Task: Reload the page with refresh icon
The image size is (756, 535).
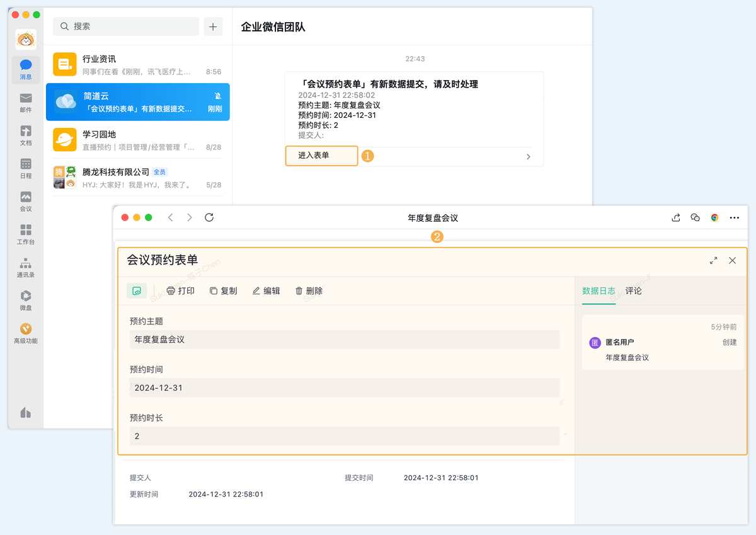Action: 209,217
